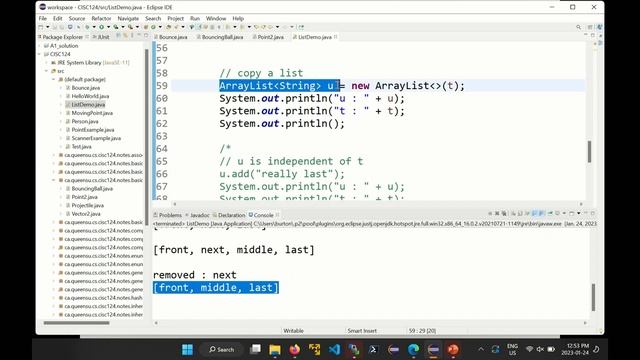The width and height of the screenshot is (640, 360).
Task: Click the magnifier search icon at top right
Action: [578, 27]
